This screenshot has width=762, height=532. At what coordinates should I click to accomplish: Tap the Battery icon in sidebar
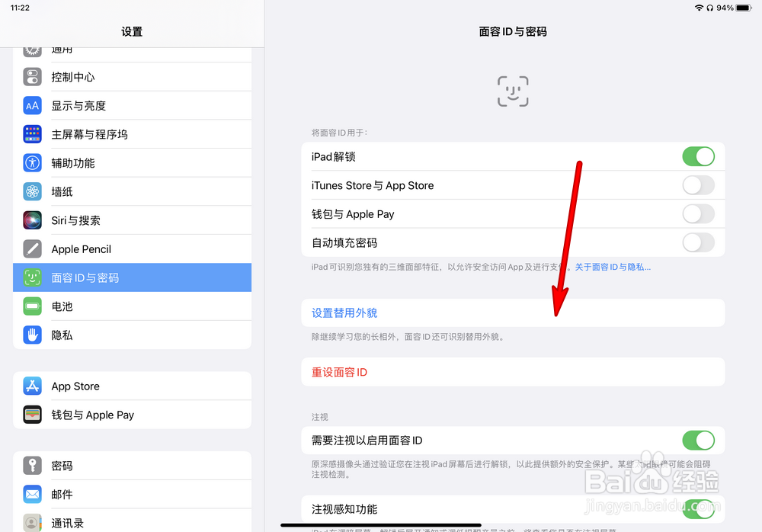(x=33, y=306)
